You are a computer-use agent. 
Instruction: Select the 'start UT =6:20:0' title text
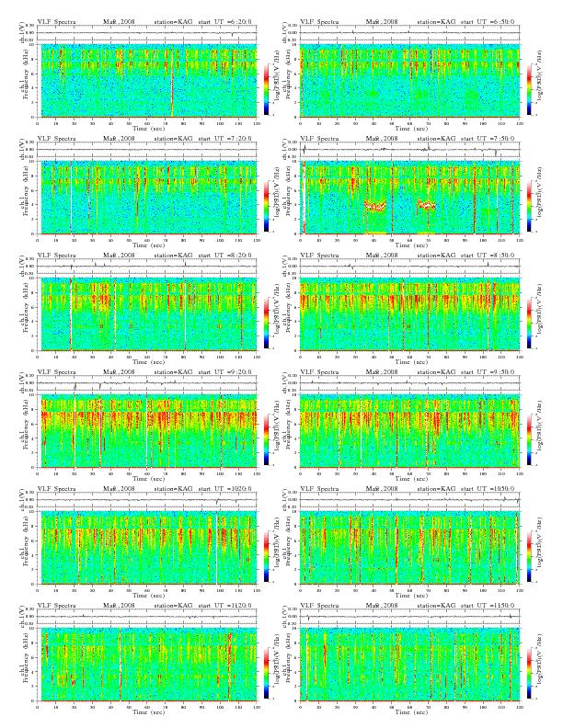pyautogui.click(x=224, y=21)
